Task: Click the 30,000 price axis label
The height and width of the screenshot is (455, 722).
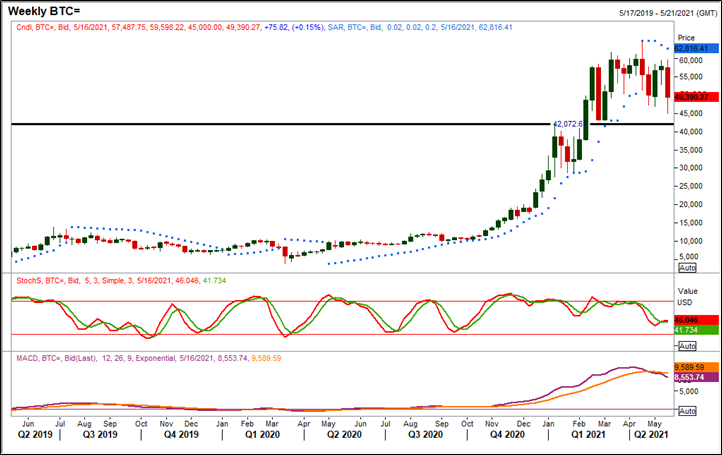Action: (x=691, y=168)
